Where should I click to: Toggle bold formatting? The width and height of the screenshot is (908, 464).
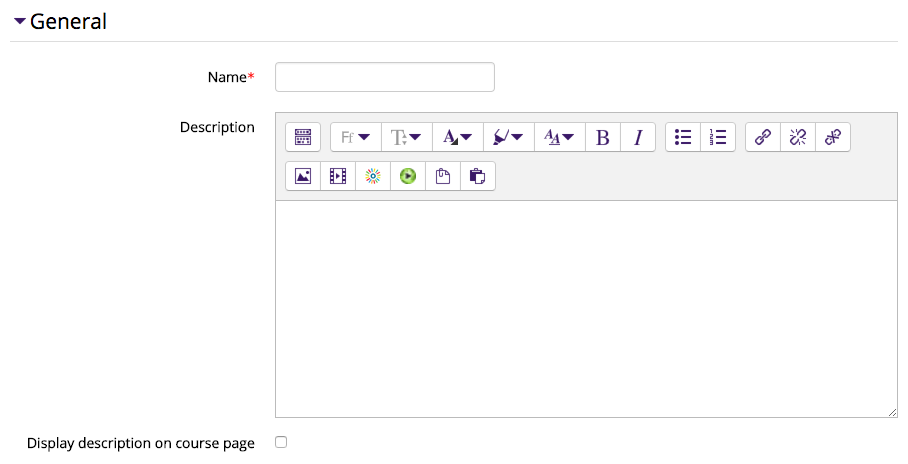pyautogui.click(x=603, y=137)
